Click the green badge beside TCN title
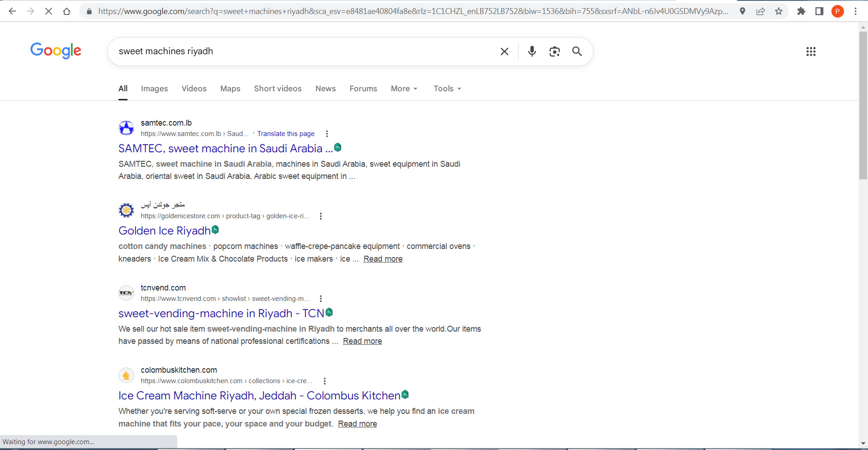 329,312
